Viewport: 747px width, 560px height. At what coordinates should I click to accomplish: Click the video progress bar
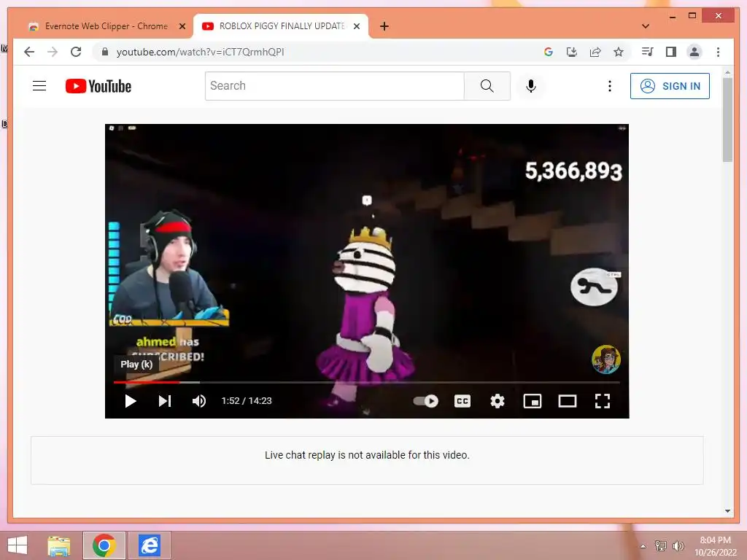367,382
